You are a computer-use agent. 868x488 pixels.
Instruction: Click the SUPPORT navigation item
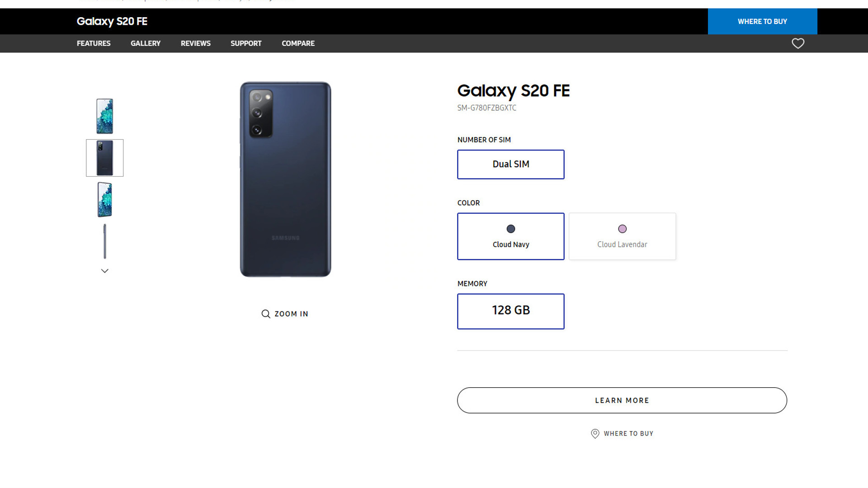pos(246,43)
